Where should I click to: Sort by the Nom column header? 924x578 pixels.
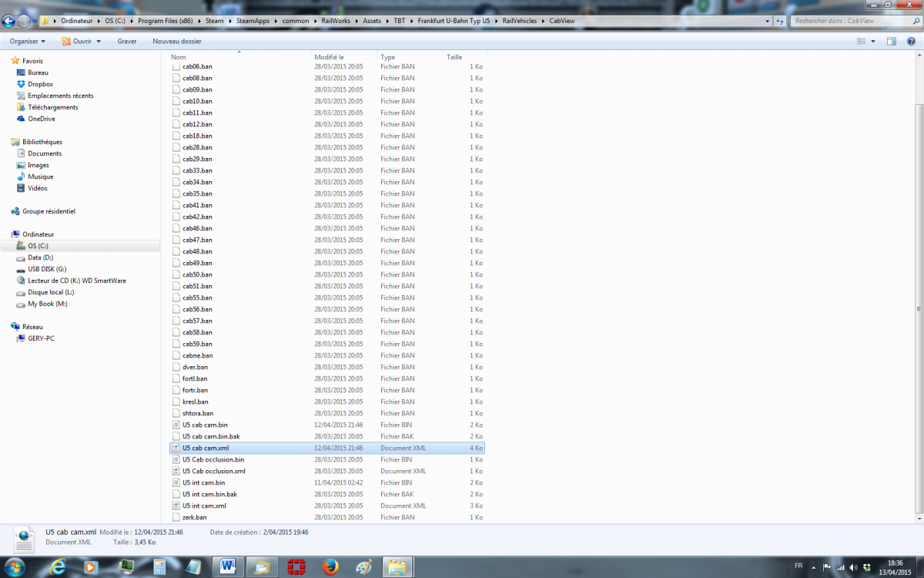click(239, 57)
